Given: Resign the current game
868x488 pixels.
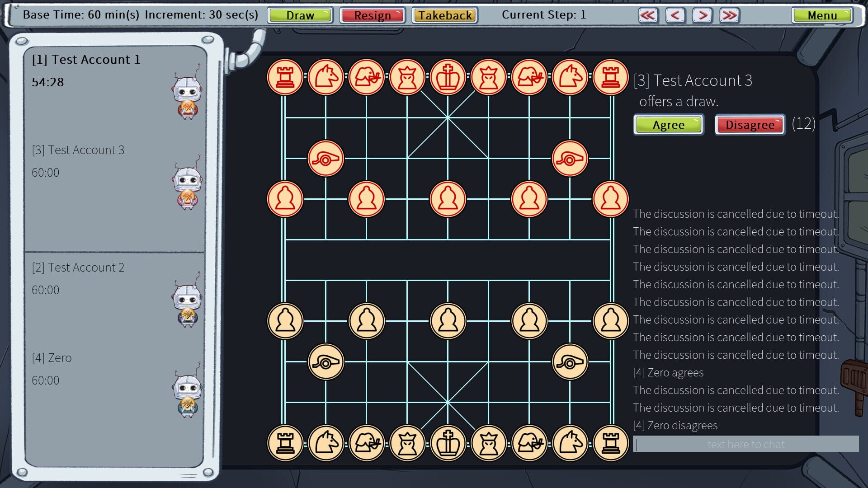Looking at the screenshot, I should pos(372,15).
